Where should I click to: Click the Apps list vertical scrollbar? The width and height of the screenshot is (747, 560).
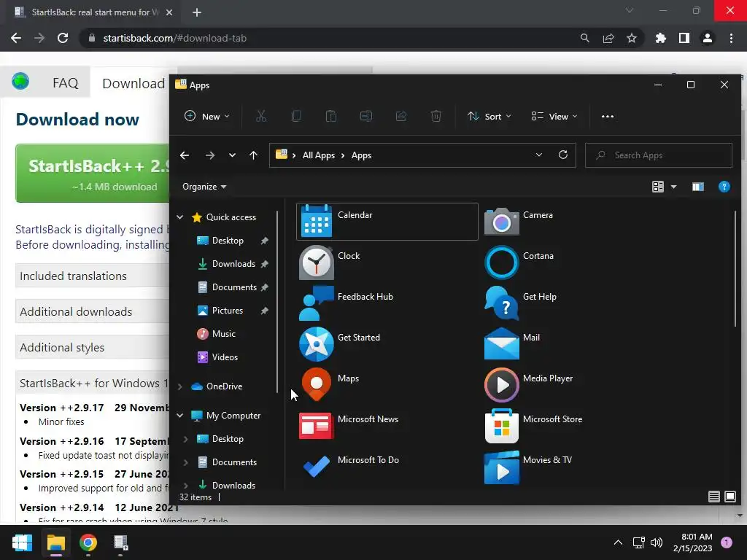click(x=736, y=269)
